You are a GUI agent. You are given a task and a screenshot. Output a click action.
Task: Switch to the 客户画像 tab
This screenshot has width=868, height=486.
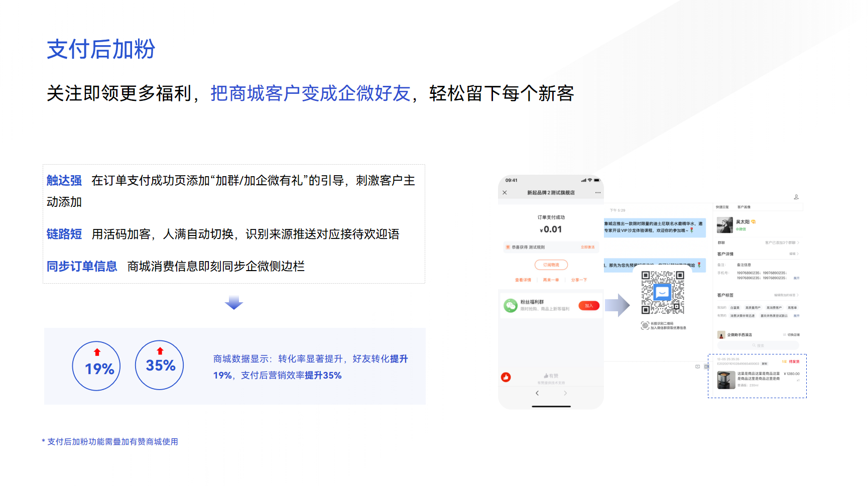click(x=743, y=207)
